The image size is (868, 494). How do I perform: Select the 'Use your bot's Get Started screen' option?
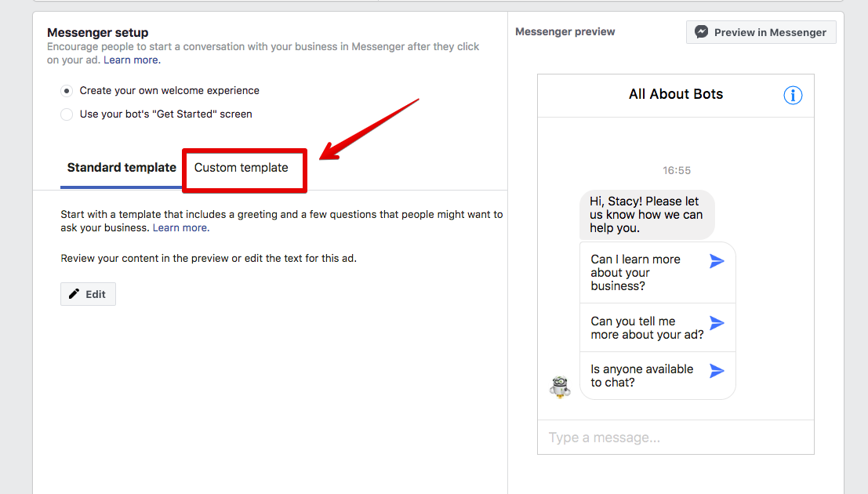tap(67, 114)
